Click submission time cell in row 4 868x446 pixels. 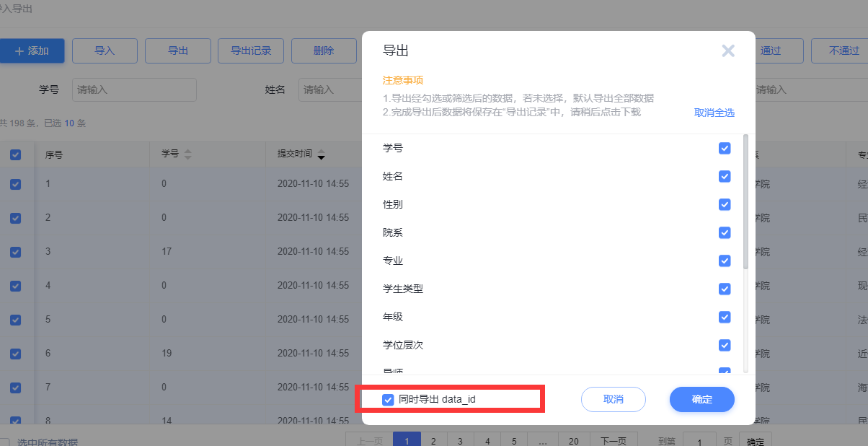tap(313, 285)
